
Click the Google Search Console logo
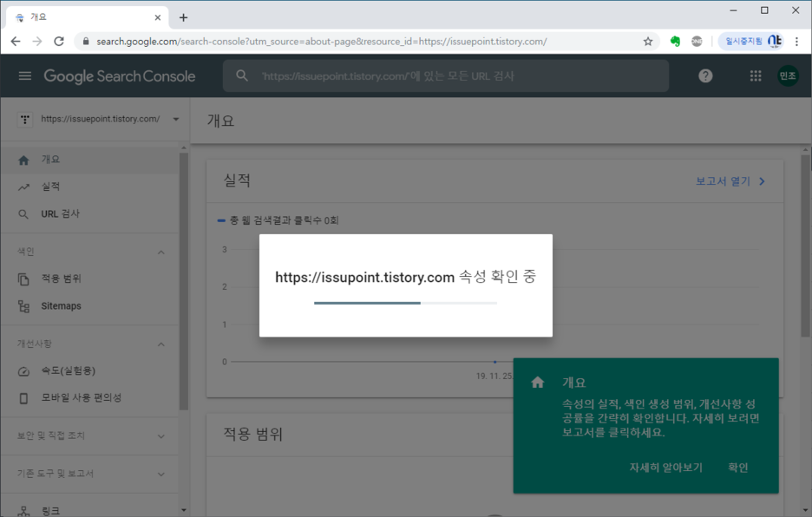[x=120, y=76]
